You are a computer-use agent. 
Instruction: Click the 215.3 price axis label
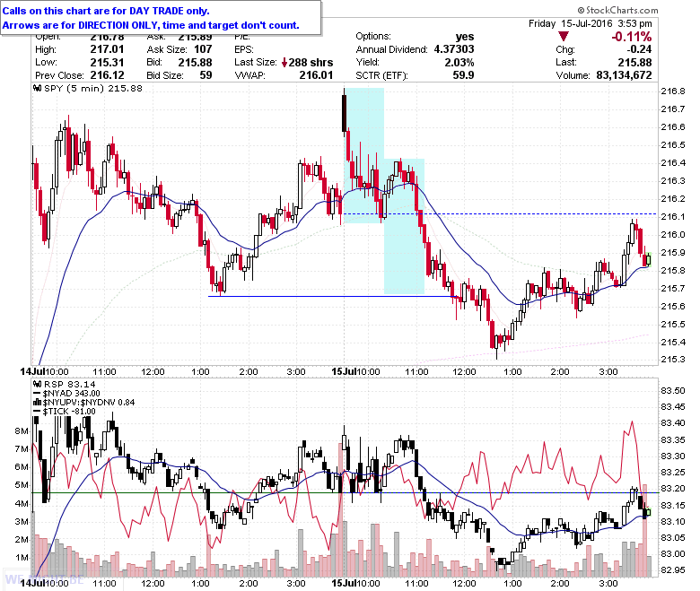[673, 360]
